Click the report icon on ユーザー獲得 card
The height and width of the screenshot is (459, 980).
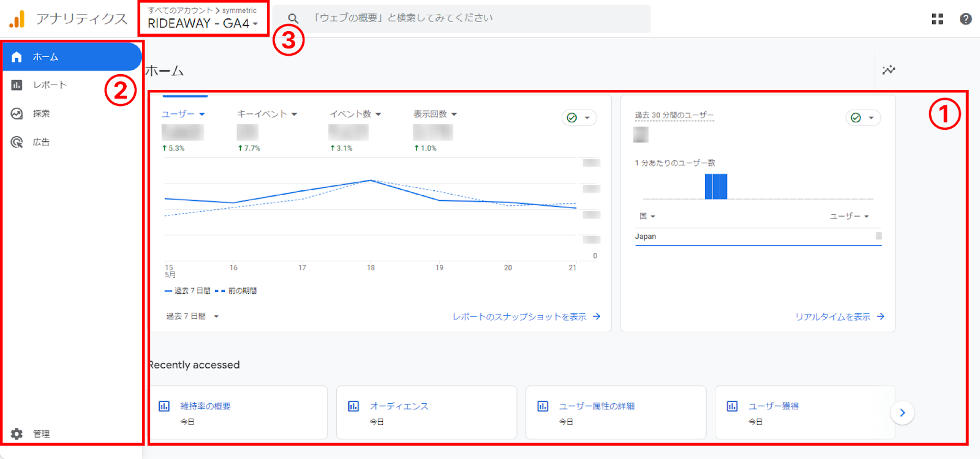pos(732,406)
